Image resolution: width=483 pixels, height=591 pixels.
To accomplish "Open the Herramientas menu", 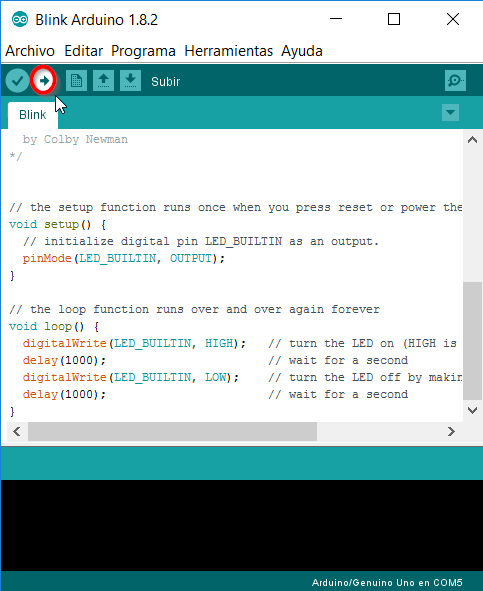I will coord(228,51).
